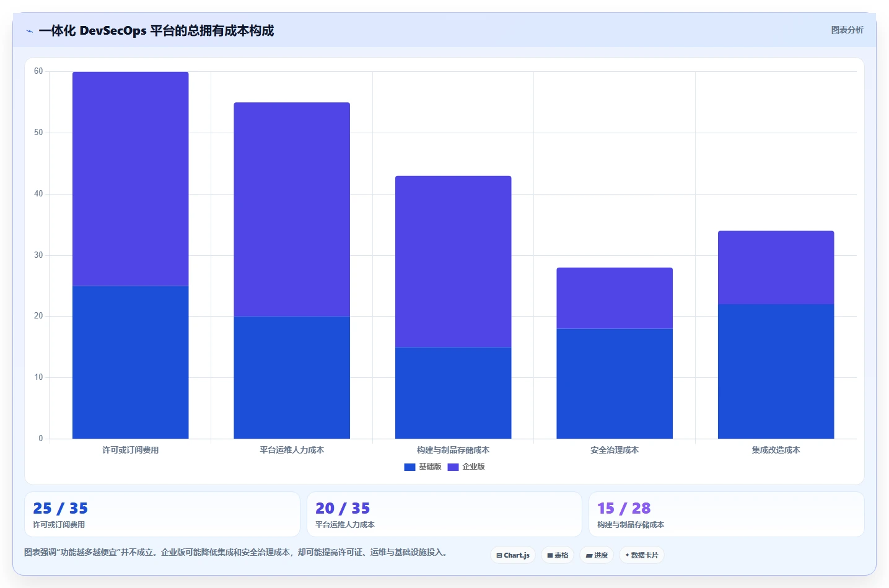Click the 数据卡片 tag chip

coord(642,555)
